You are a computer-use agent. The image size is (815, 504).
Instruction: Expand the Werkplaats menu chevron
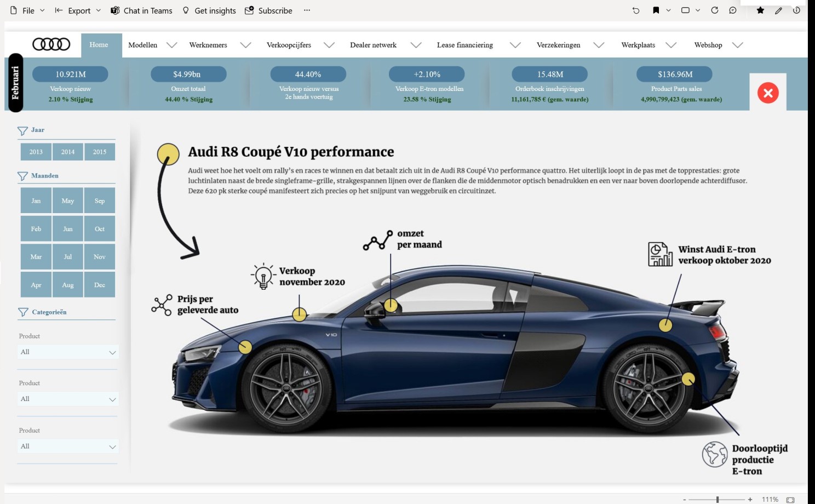tap(671, 45)
